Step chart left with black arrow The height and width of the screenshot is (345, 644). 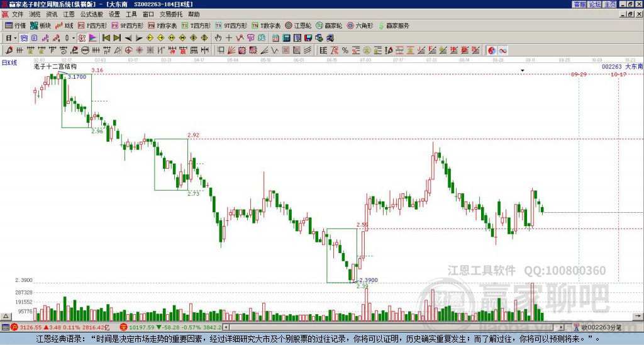tap(128, 38)
